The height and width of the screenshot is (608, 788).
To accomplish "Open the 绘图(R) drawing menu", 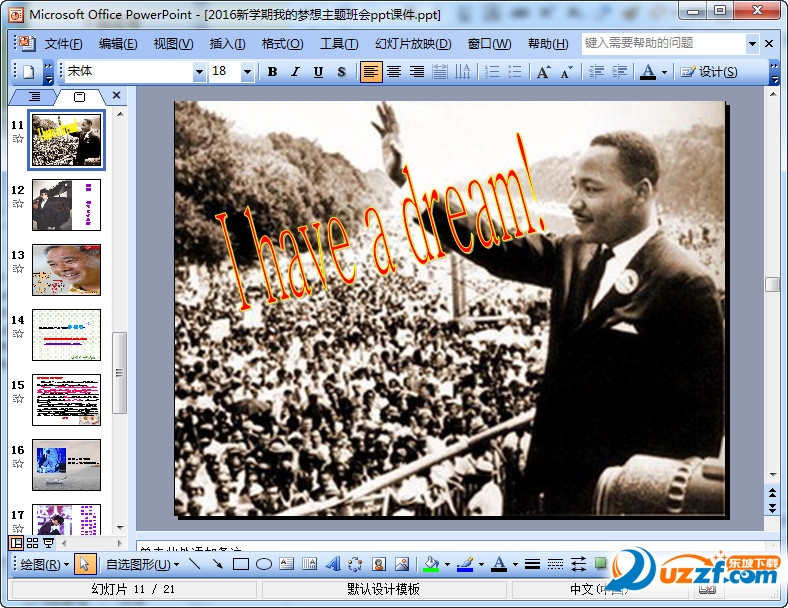I will [x=44, y=565].
